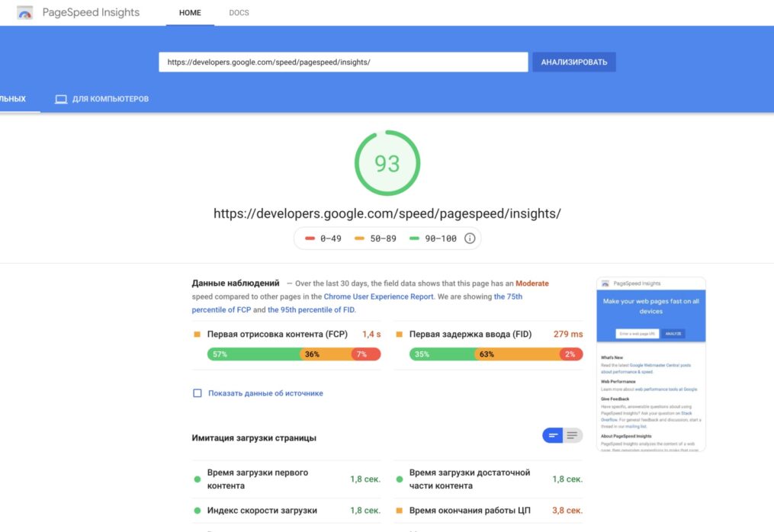Open the HOME tab
The image size is (774, 532).
[x=190, y=13]
